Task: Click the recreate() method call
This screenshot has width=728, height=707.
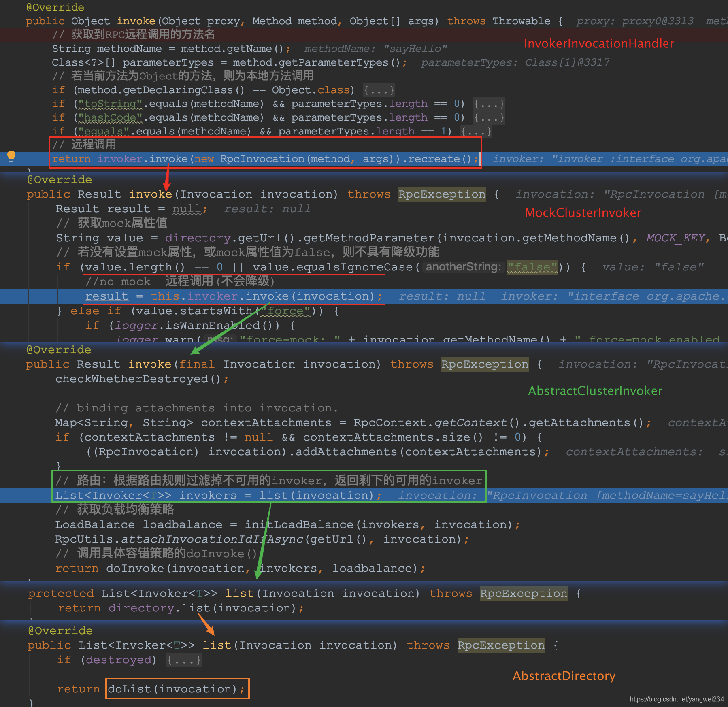Action: point(441,159)
